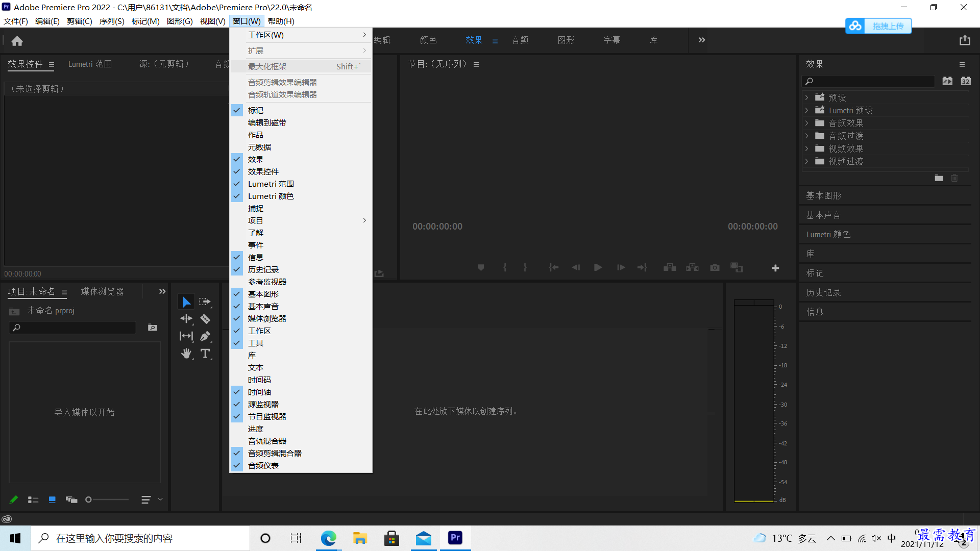Screen dimensions: 980x551
Task: Toggle 32-bit color effects filter icon
Action: tap(966, 81)
